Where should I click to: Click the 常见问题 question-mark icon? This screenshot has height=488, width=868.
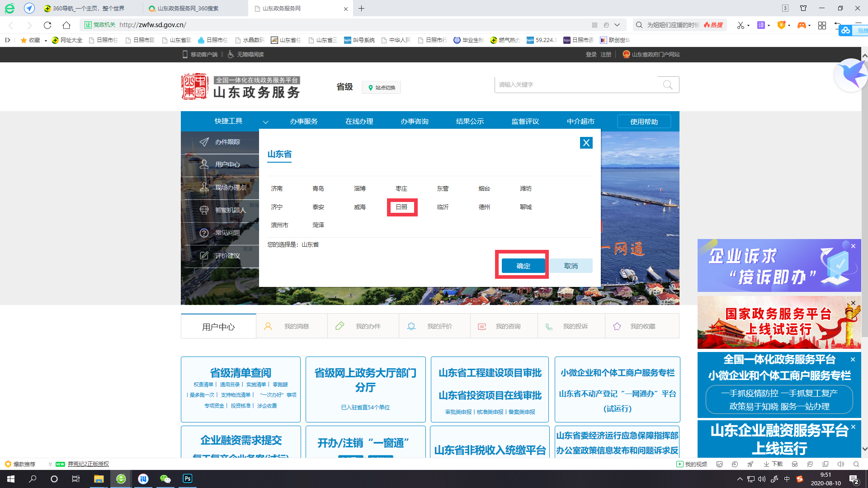click(x=205, y=233)
